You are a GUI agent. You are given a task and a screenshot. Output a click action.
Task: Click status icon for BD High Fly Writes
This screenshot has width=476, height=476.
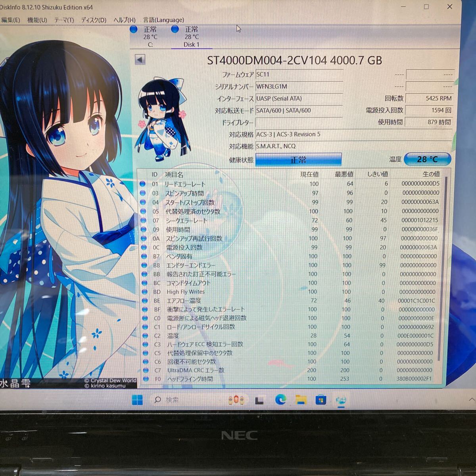pos(145,292)
